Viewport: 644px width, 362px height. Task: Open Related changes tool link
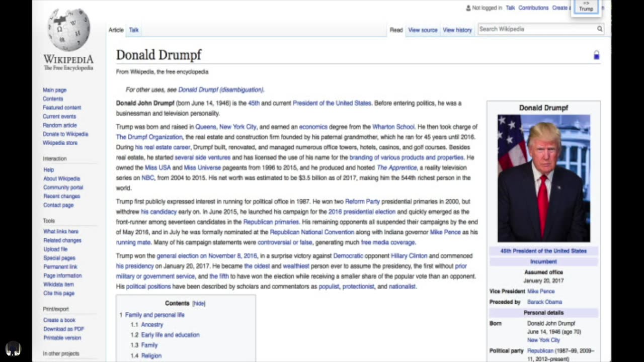(x=62, y=240)
